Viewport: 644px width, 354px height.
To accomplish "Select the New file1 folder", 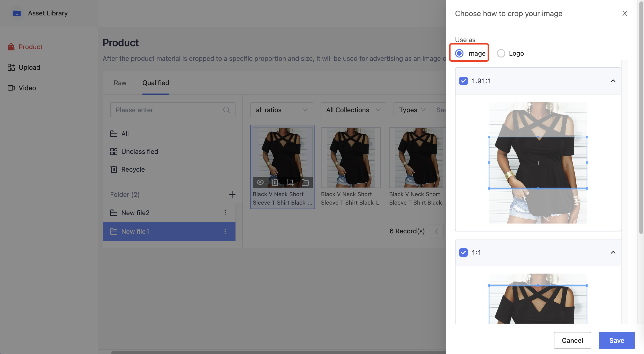I will [169, 231].
